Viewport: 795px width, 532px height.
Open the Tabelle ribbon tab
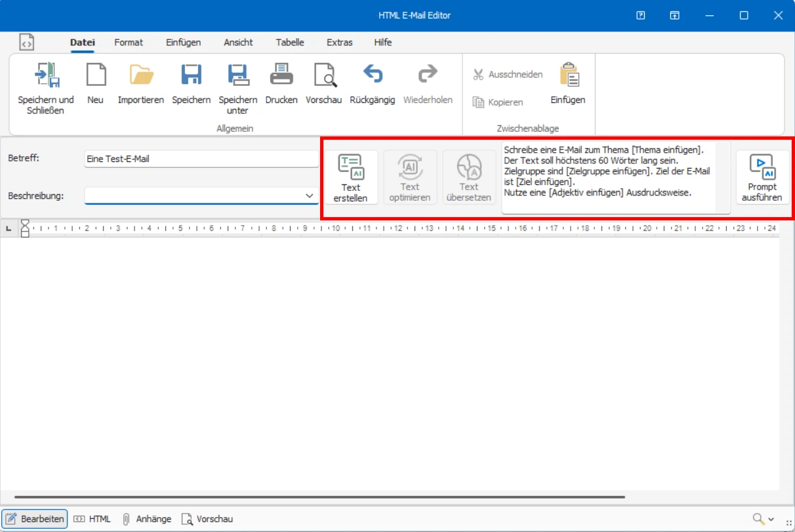coord(290,42)
